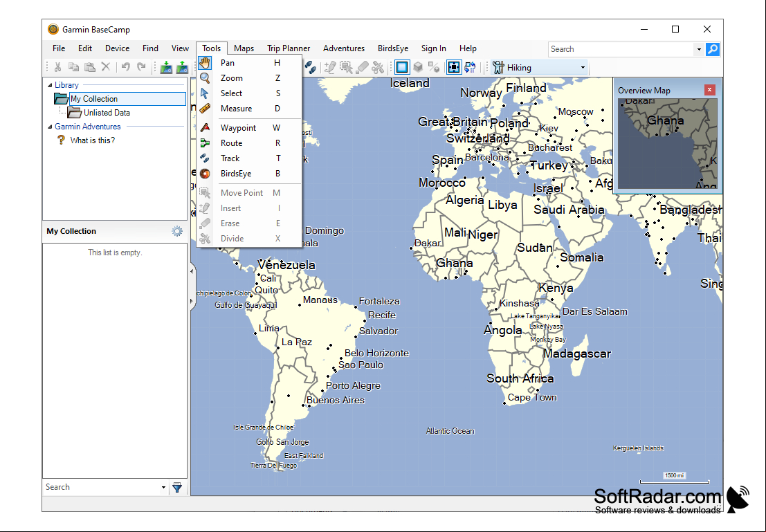766x532 pixels.
Task: Click the blue magnifier search button
Action: click(713, 49)
